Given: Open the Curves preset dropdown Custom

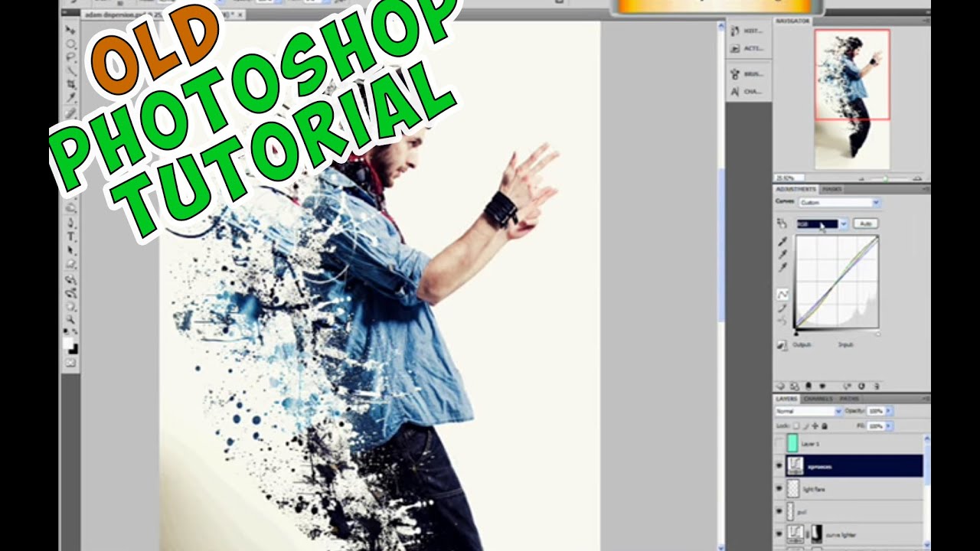Looking at the screenshot, I should point(840,202).
